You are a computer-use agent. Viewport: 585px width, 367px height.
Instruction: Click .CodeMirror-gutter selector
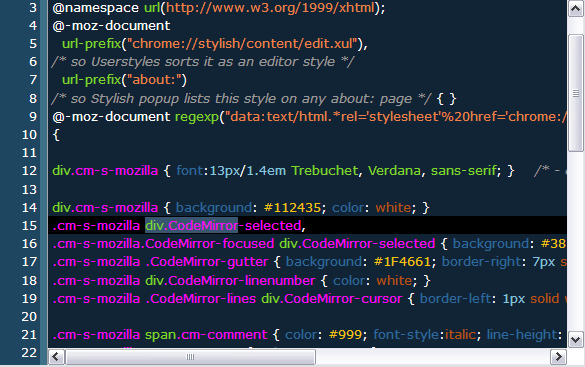pos(207,262)
